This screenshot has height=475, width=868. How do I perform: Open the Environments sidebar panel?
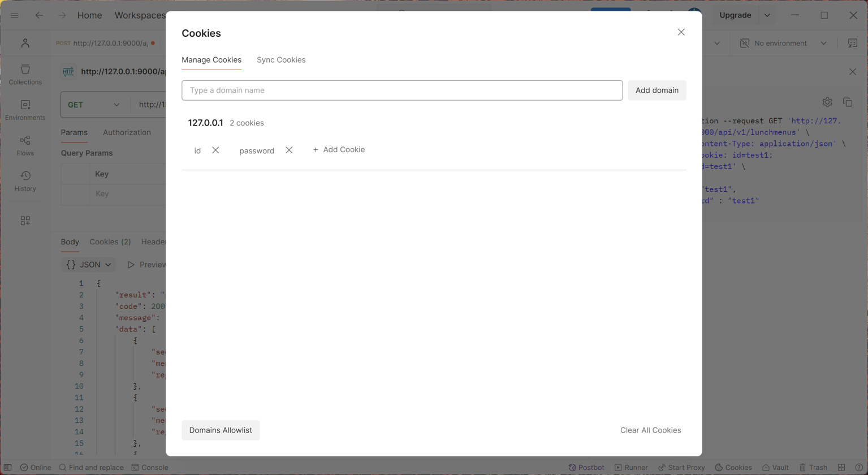pos(25,110)
